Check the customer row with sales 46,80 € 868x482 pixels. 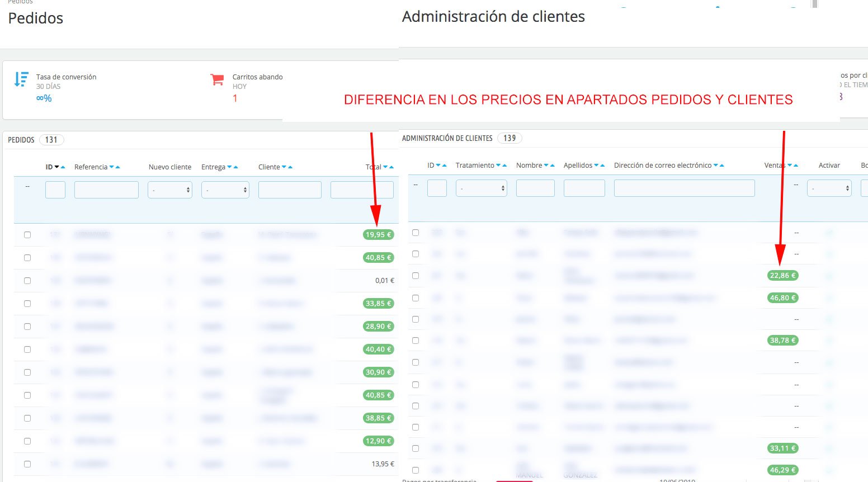pyautogui.click(x=416, y=298)
